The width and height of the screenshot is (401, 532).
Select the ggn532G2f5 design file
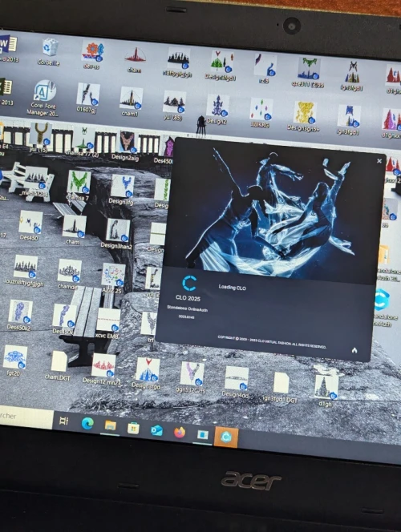(x=192, y=377)
